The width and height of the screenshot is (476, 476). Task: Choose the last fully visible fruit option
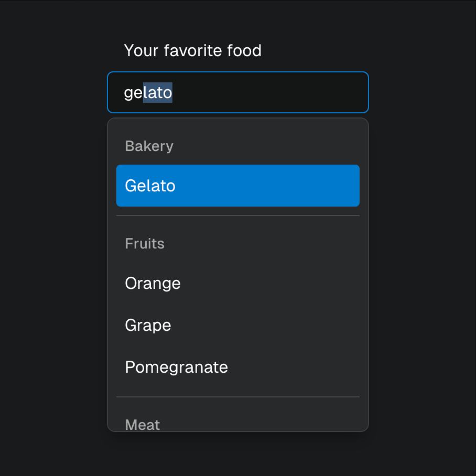point(176,367)
